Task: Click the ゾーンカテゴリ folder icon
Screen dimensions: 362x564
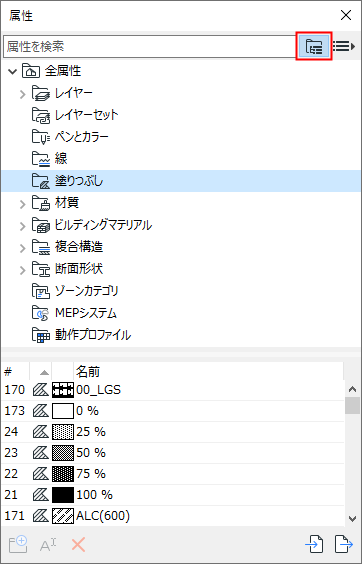Action: (x=41, y=291)
